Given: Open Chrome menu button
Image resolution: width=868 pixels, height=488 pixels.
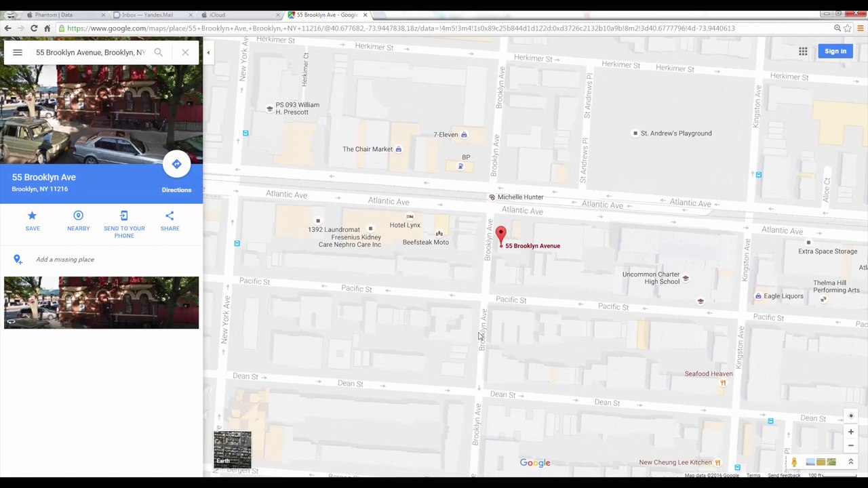Looking at the screenshot, I should (860, 28).
